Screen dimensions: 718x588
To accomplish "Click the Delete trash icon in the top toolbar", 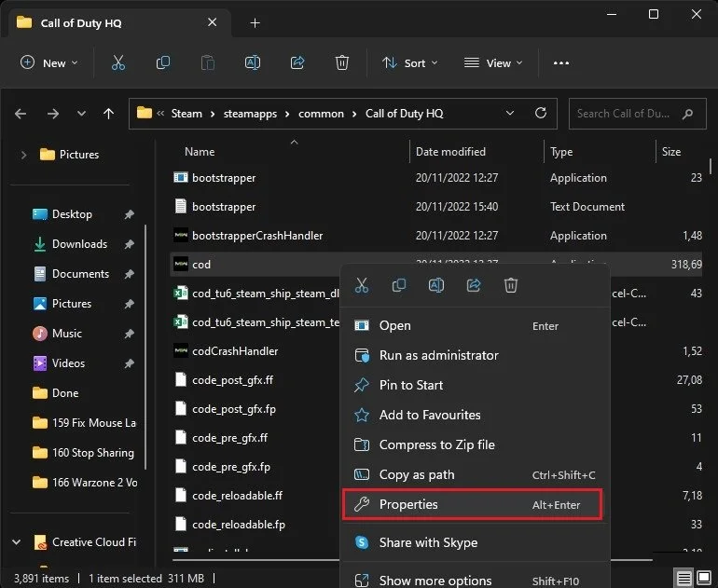I will coord(342,62).
